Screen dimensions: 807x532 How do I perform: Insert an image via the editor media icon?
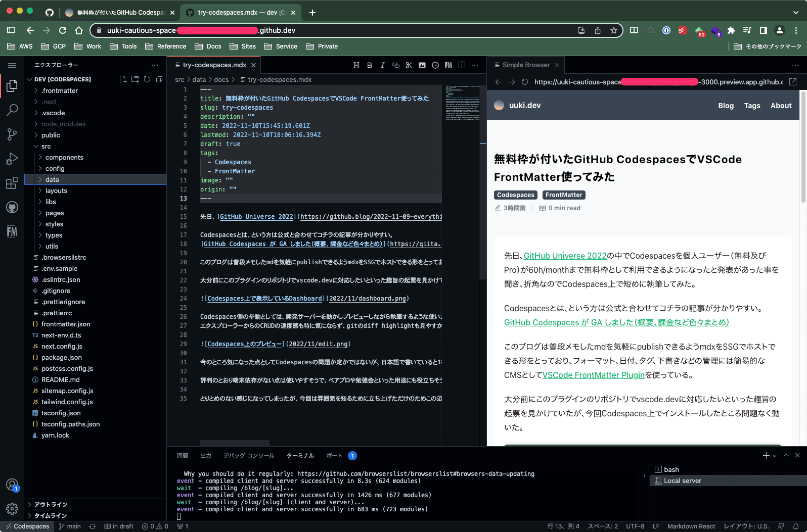pyautogui.click(x=422, y=65)
